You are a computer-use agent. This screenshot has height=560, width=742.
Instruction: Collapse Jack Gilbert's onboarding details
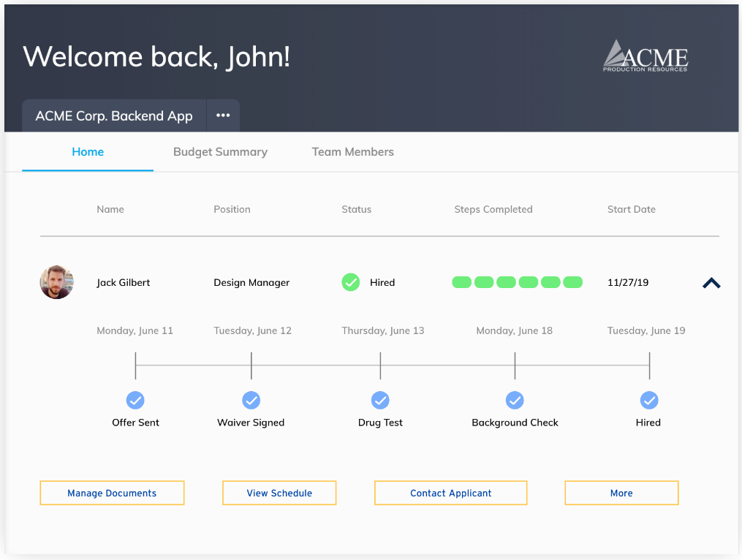click(711, 282)
